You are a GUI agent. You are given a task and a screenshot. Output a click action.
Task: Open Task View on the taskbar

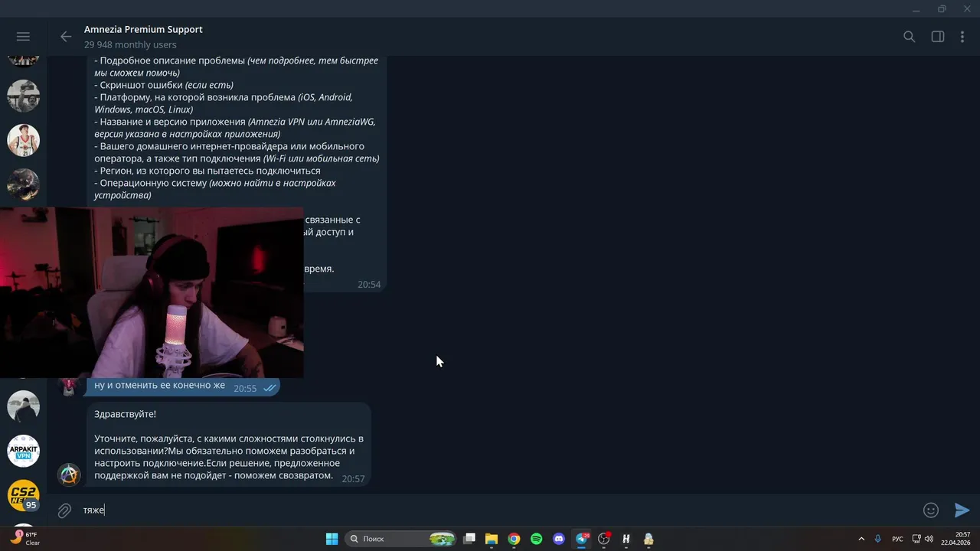click(x=469, y=539)
